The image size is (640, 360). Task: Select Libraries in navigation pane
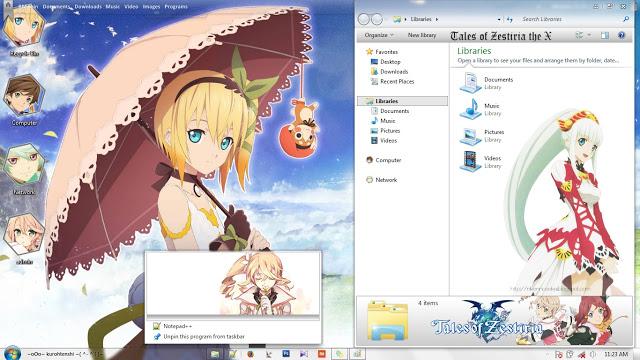pos(402,101)
